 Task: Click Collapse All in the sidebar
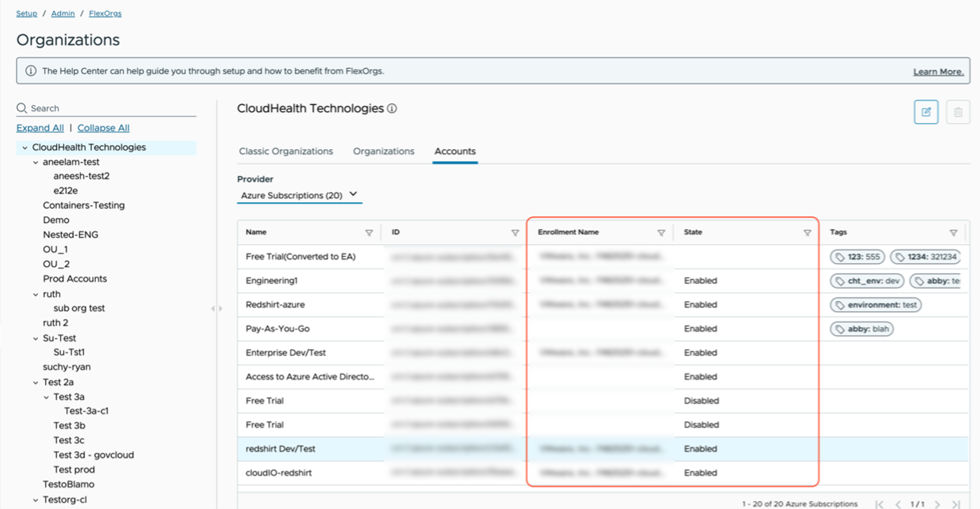click(x=103, y=128)
